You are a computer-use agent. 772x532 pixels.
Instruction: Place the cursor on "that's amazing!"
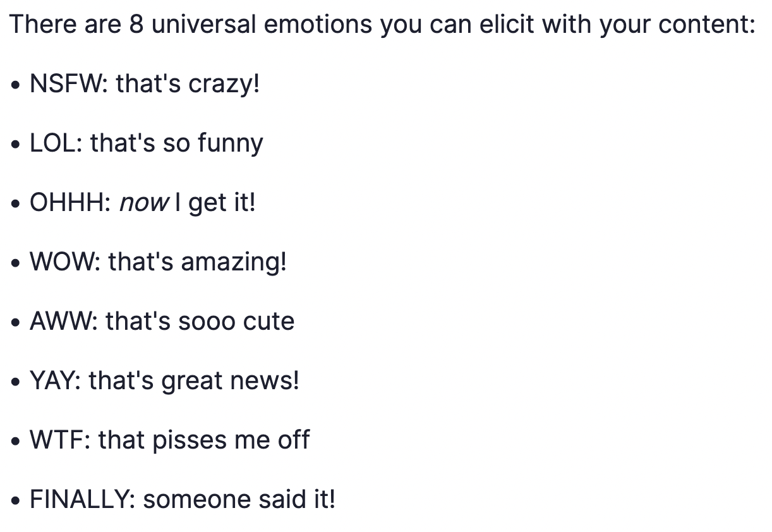click(198, 263)
